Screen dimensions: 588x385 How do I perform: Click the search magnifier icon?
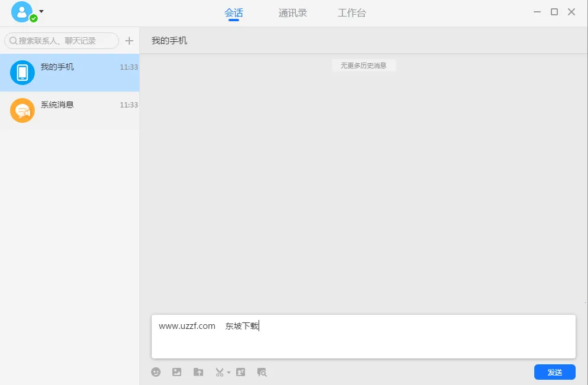tap(13, 41)
